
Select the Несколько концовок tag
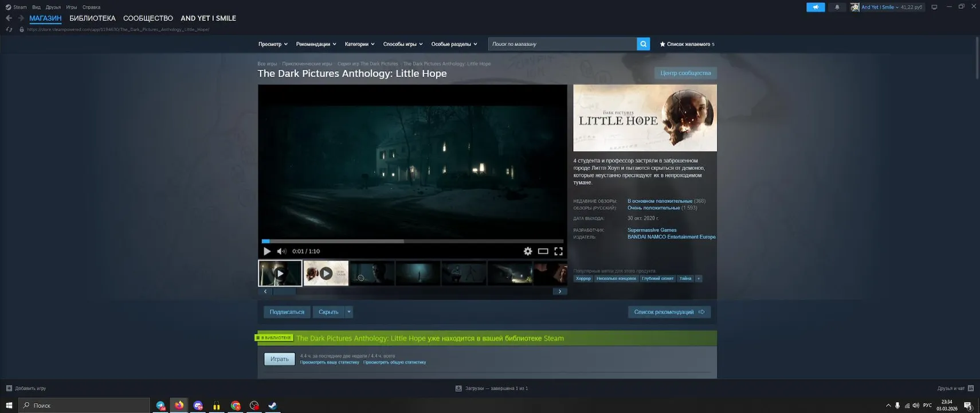click(x=616, y=279)
